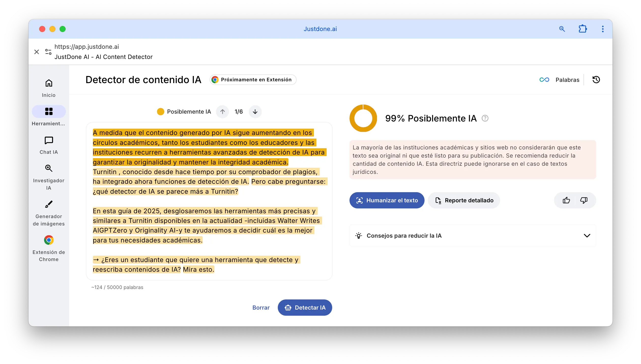Click Humanizar el texto button
Viewport: 641px width, 364px height.
(x=387, y=201)
